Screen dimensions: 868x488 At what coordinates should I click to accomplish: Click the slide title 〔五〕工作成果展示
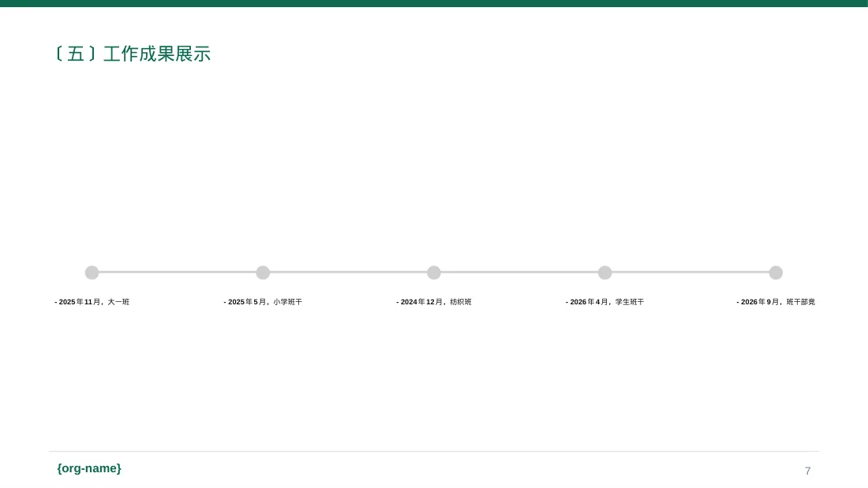(x=133, y=54)
